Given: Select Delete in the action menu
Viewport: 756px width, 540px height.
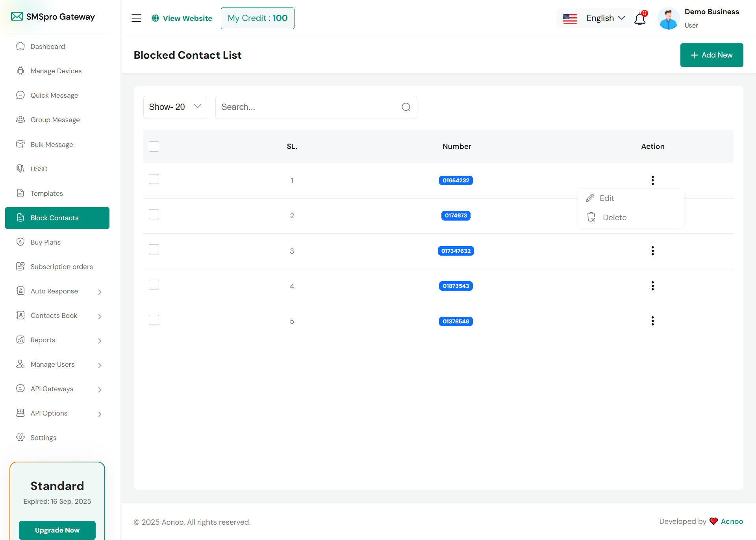Looking at the screenshot, I should (x=614, y=217).
